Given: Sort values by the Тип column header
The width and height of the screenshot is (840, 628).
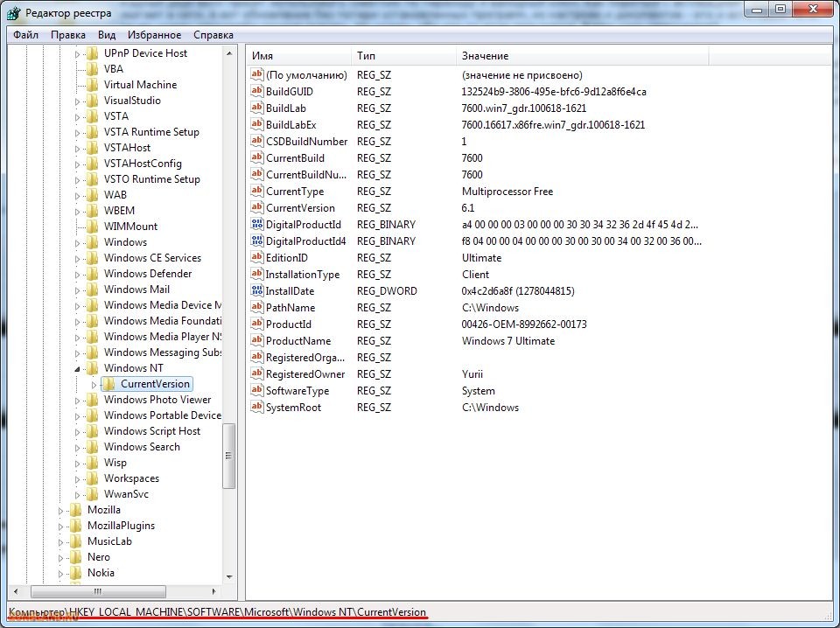Looking at the screenshot, I should tap(404, 56).
